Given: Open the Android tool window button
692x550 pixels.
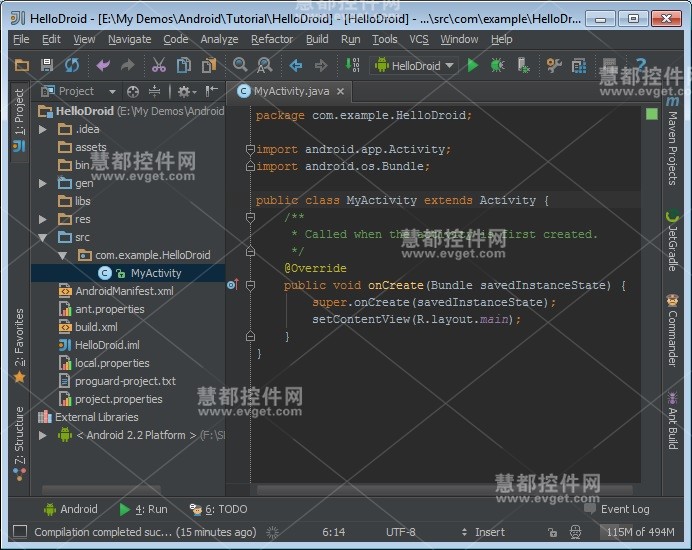Looking at the screenshot, I should point(71,509).
